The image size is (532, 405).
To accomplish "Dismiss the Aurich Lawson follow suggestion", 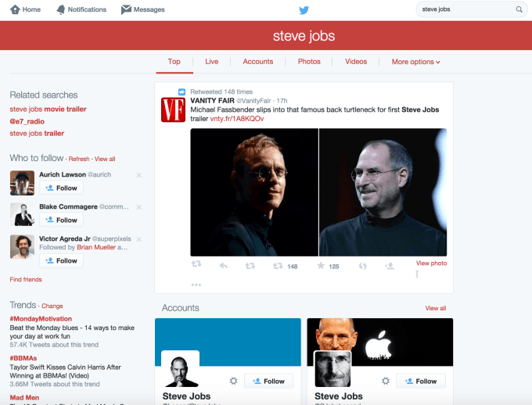I will pos(138,175).
